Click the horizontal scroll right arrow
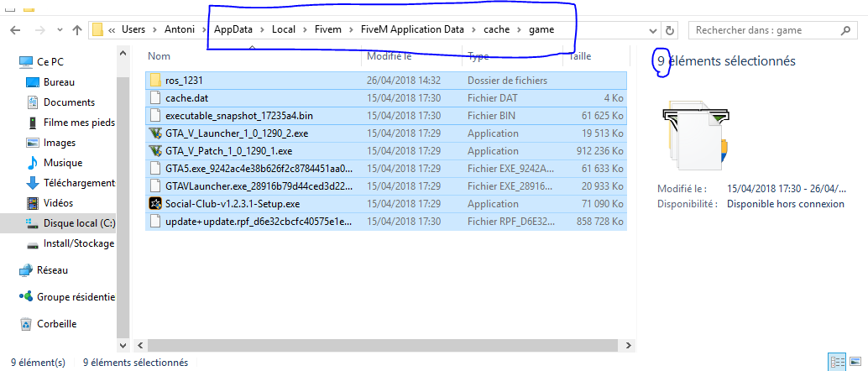Screen dimensions: 868x371 (629, 346)
